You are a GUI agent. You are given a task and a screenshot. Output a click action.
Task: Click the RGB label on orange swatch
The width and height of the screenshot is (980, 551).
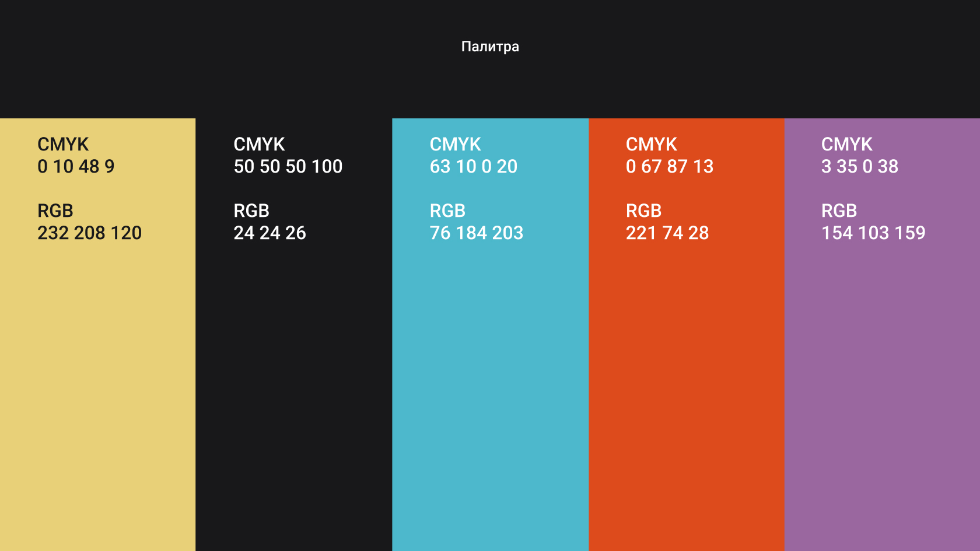pyautogui.click(x=644, y=211)
